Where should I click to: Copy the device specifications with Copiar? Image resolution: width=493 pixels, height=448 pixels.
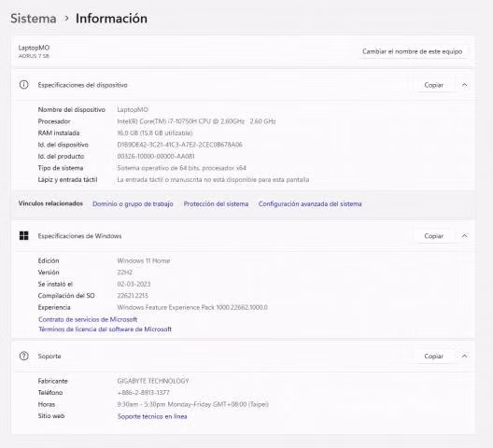click(434, 85)
